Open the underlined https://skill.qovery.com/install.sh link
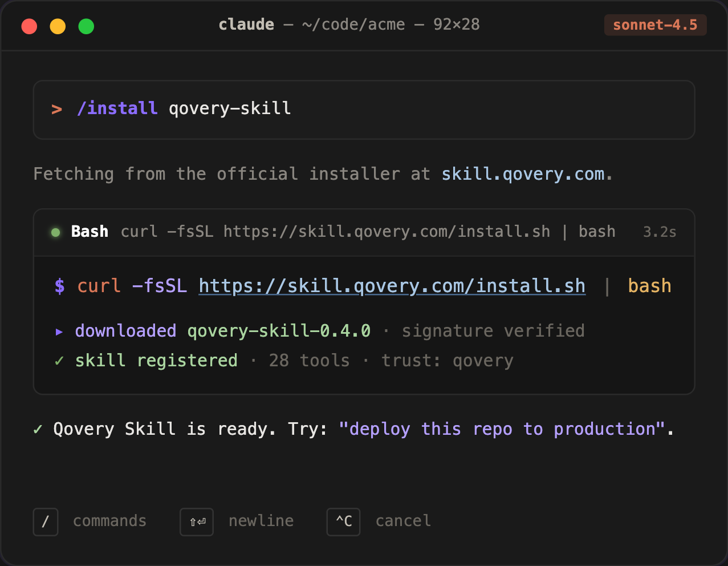The height and width of the screenshot is (566, 728). pos(392,286)
